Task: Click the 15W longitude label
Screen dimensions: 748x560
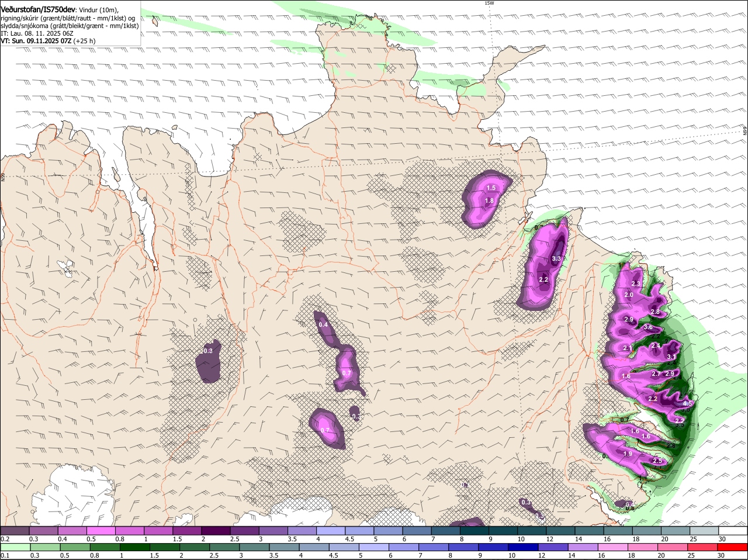Action: (489, 3)
